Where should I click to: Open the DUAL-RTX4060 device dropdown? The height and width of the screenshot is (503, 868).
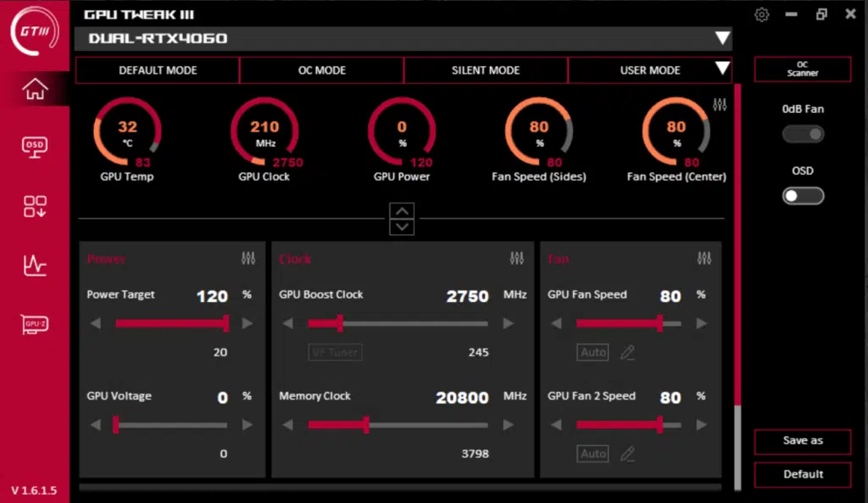tap(722, 38)
